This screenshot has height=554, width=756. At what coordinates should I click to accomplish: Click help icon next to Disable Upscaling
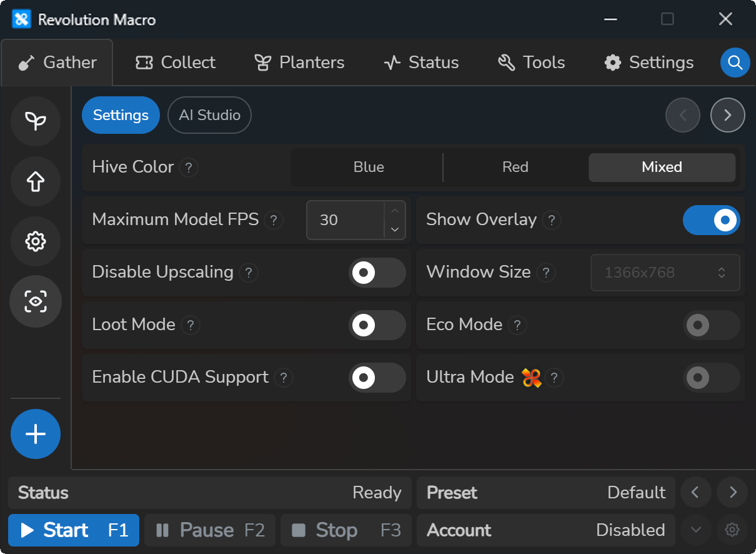coord(249,273)
